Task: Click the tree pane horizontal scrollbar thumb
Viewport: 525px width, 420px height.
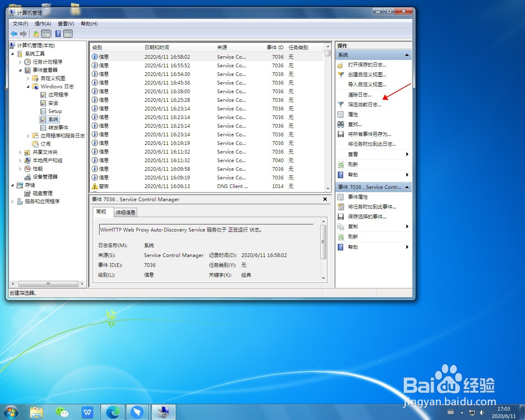Action: (48, 284)
